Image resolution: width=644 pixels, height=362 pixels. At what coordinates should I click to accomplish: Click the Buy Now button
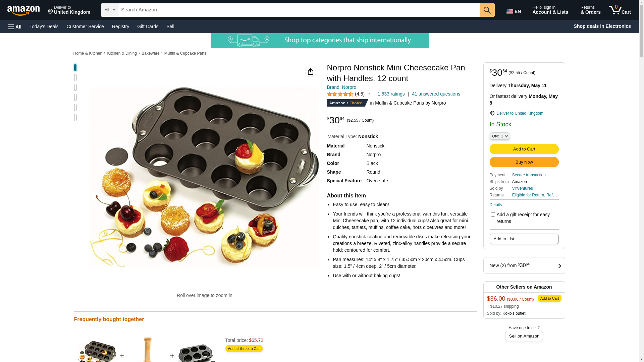[524, 162]
